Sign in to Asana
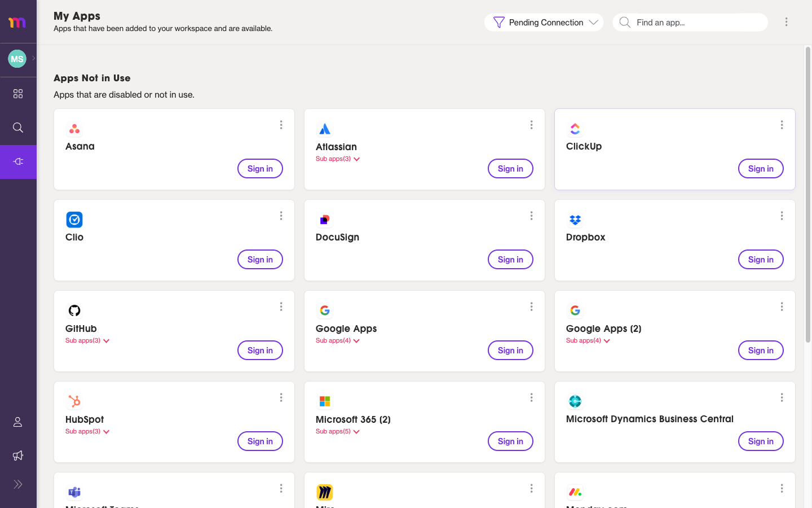The width and height of the screenshot is (812, 508). coord(260,169)
